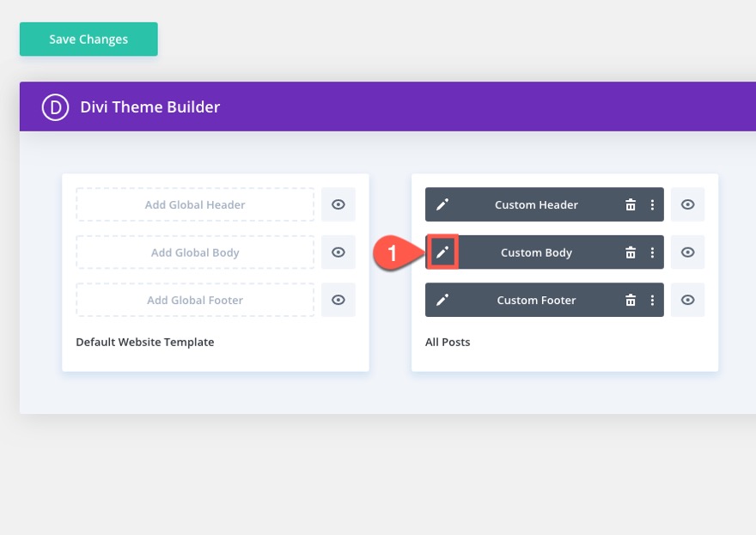Add a Global Header
The image size is (756, 535).
195,204
